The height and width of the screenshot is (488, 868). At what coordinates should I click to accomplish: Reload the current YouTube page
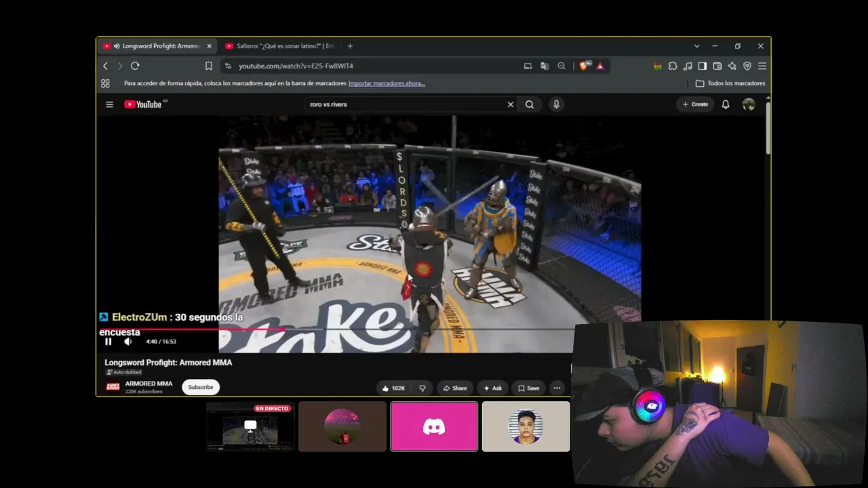pyautogui.click(x=135, y=66)
